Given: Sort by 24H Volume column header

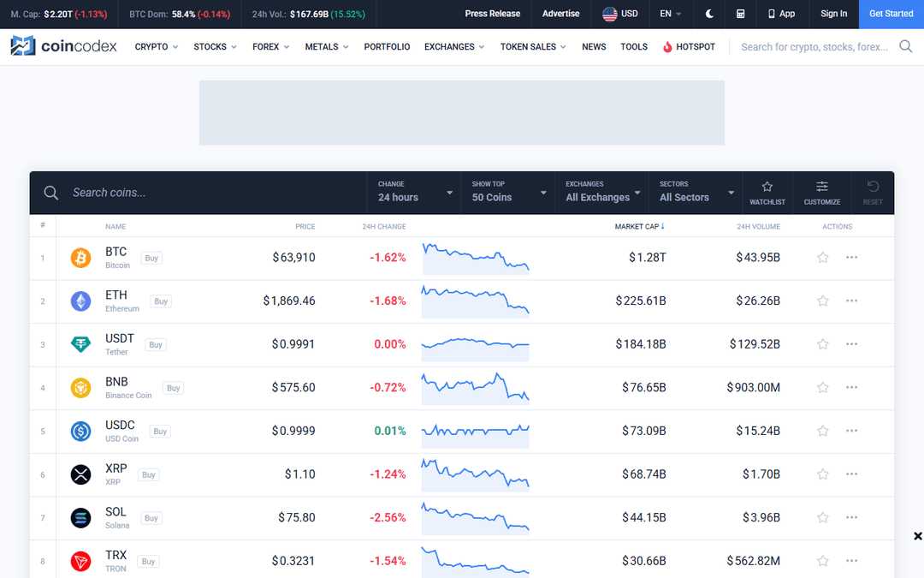Looking at the screenshot, I should (758, 226).
